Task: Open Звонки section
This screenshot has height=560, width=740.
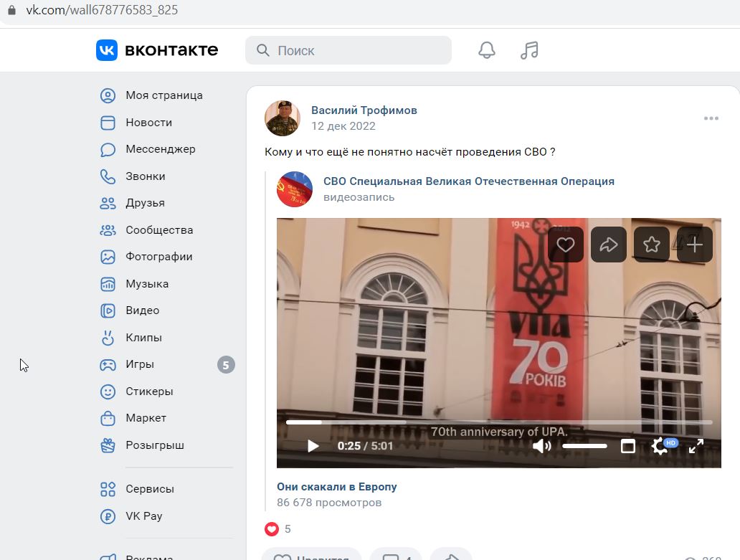Action: click(146, 176)
